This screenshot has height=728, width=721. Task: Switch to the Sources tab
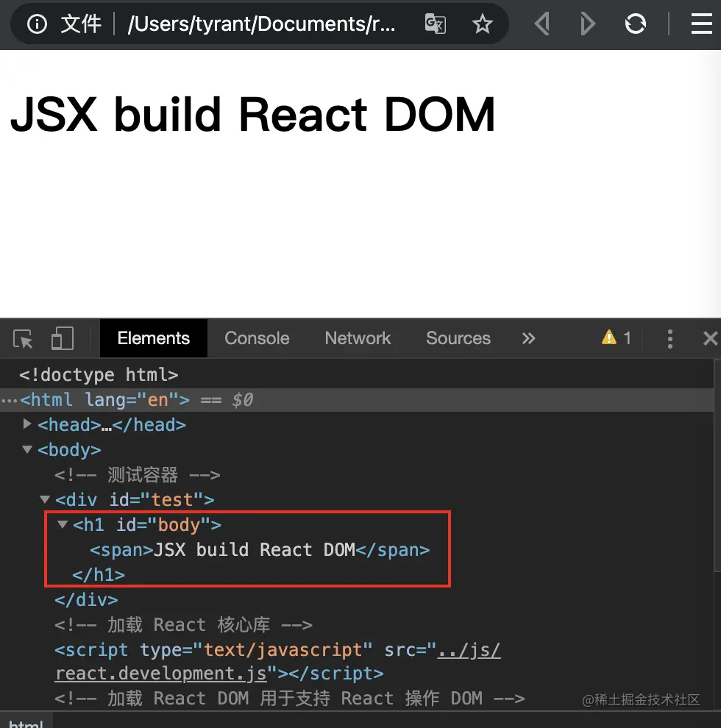click(x=458, y=338)
